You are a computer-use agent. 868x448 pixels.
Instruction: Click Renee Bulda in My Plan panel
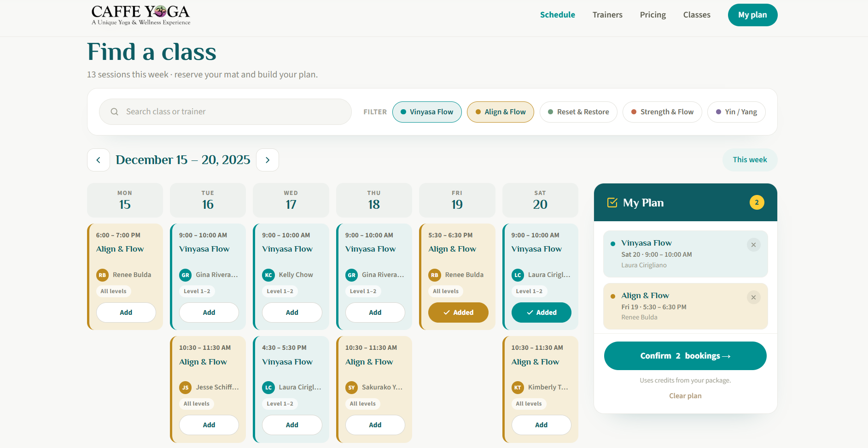pos(639,317)
